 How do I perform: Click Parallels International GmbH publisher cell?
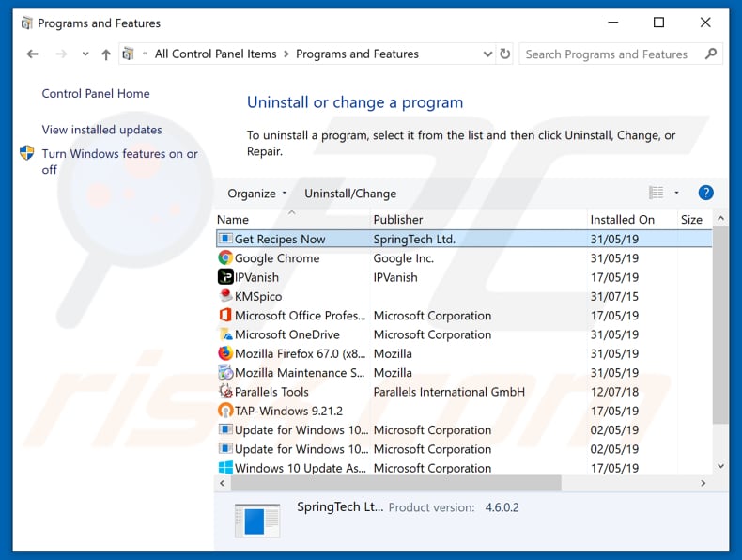point(449,392)
